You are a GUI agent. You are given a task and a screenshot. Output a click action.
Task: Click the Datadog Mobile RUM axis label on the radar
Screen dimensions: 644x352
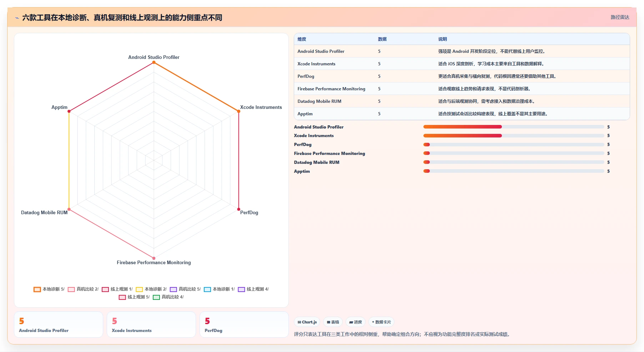tap(44, 212)
